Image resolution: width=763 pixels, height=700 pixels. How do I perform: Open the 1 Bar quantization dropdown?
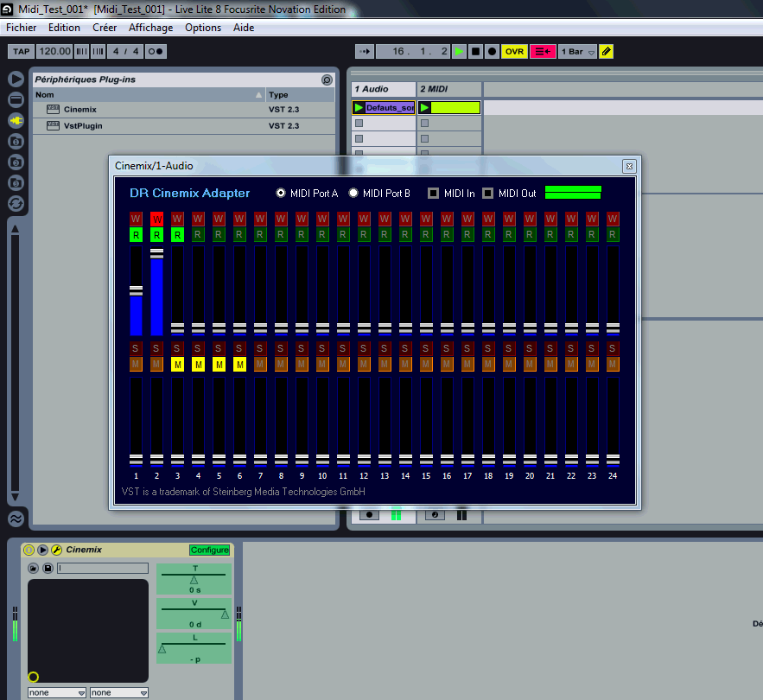click(577, 52)
